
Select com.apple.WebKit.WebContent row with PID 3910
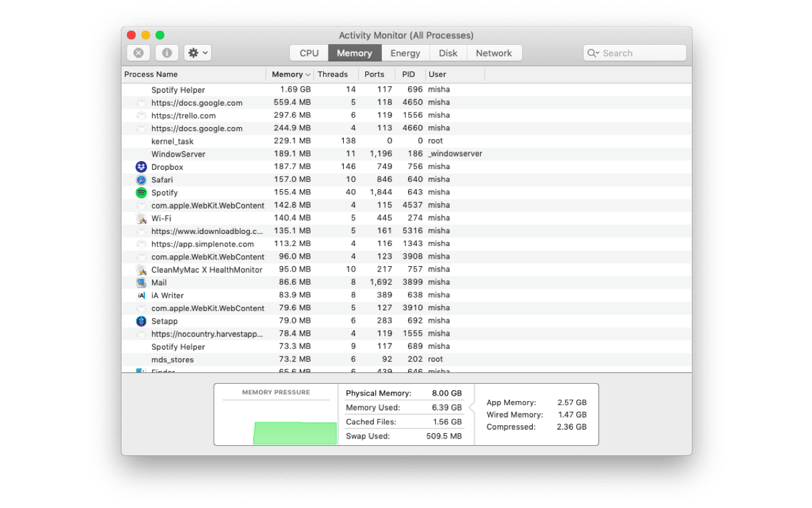tap(406, 308)
